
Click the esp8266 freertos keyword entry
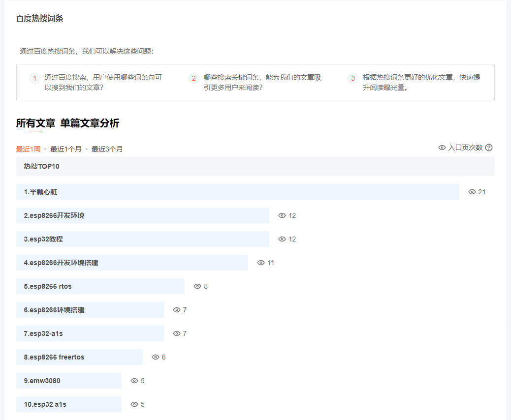pos(79,357)
